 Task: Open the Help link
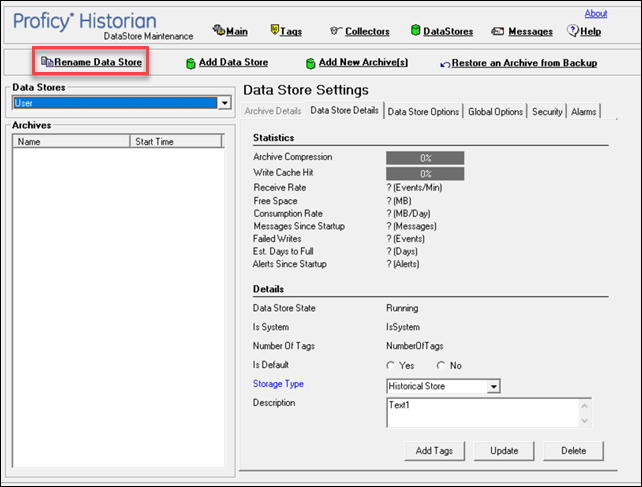tap(590, 32)
